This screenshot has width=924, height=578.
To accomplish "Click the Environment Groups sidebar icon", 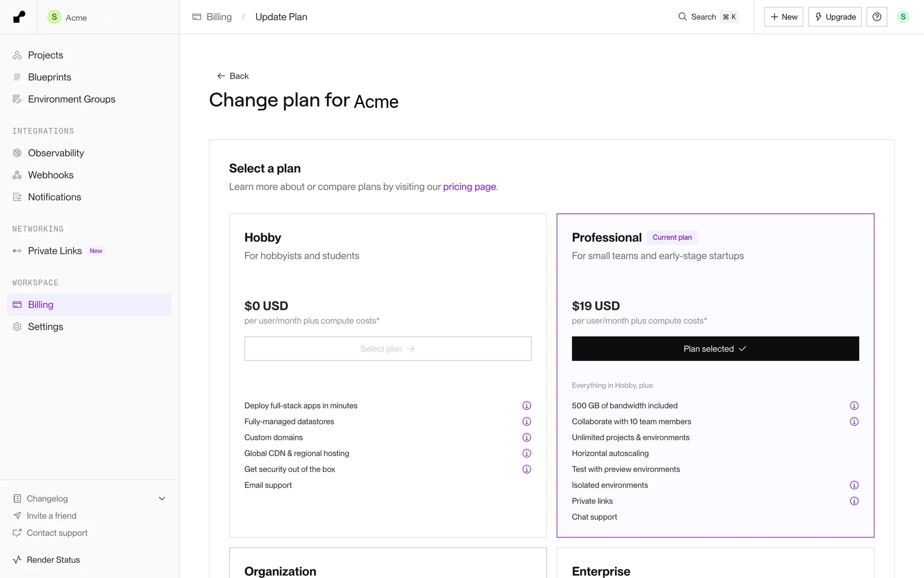I will coord(17,99).
